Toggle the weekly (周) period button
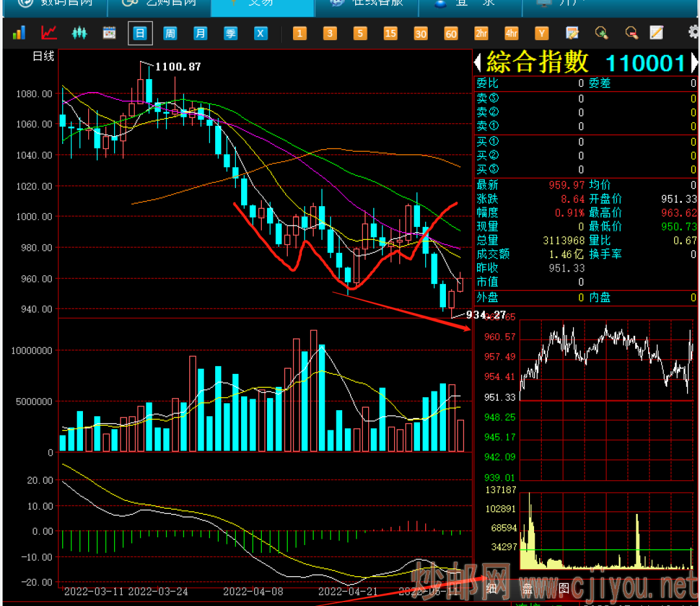The height and width of the screenshot is (606, 700). 170,34
